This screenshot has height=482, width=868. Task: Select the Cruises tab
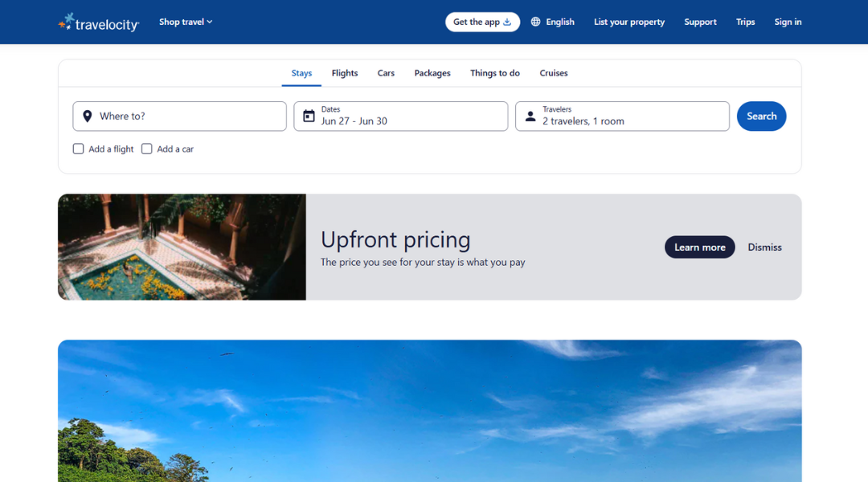tap(554, 73)
